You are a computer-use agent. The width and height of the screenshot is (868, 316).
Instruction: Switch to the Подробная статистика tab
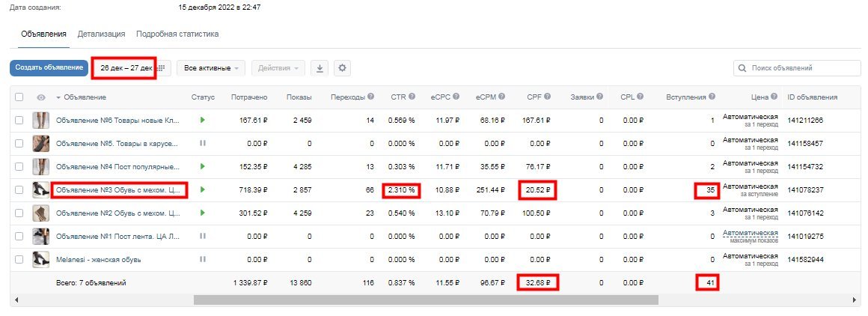tap(177, 34)
